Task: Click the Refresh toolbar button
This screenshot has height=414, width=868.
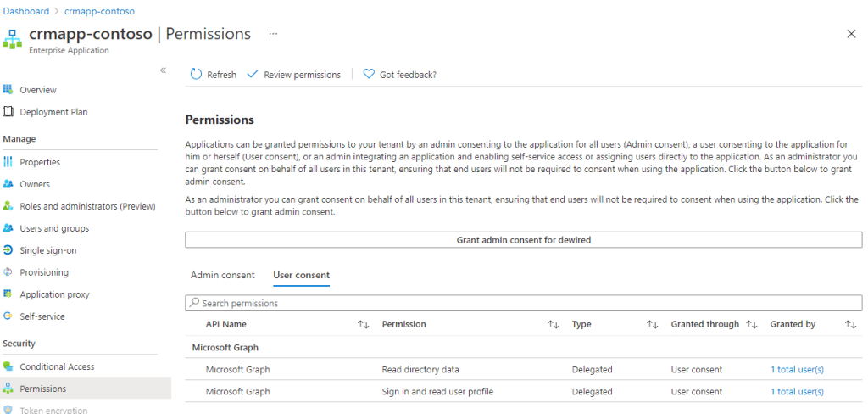Action: click(213, 75)
